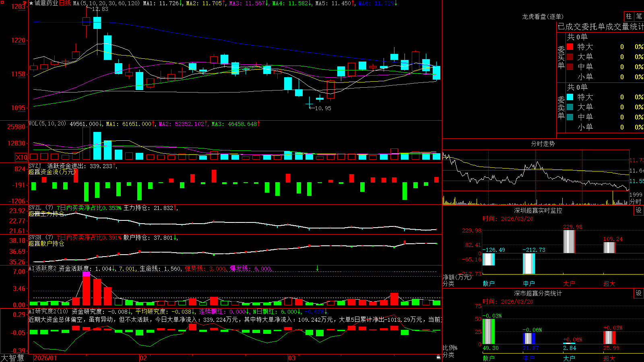Click the X10 volume multiplier indicator
The image size is (644, 362).
click(x=21, y=157)
